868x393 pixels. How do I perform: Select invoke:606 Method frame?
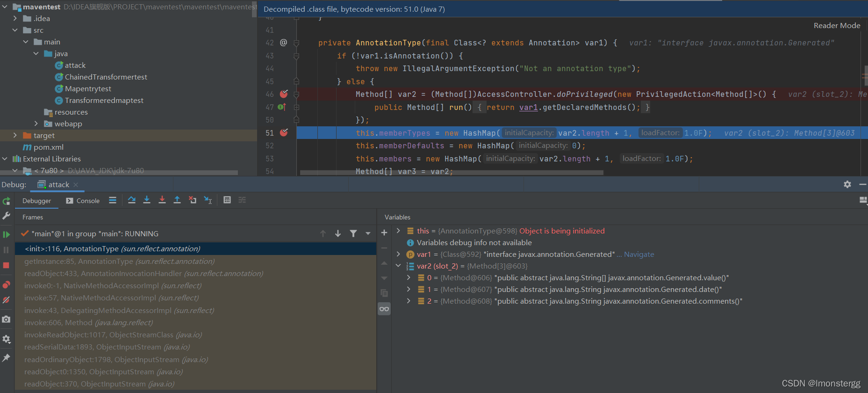pyautogui.click(x=195, y=322)
